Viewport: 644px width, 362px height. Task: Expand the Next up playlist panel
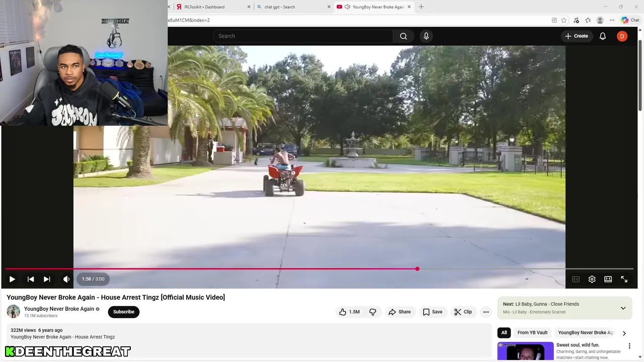623,308
